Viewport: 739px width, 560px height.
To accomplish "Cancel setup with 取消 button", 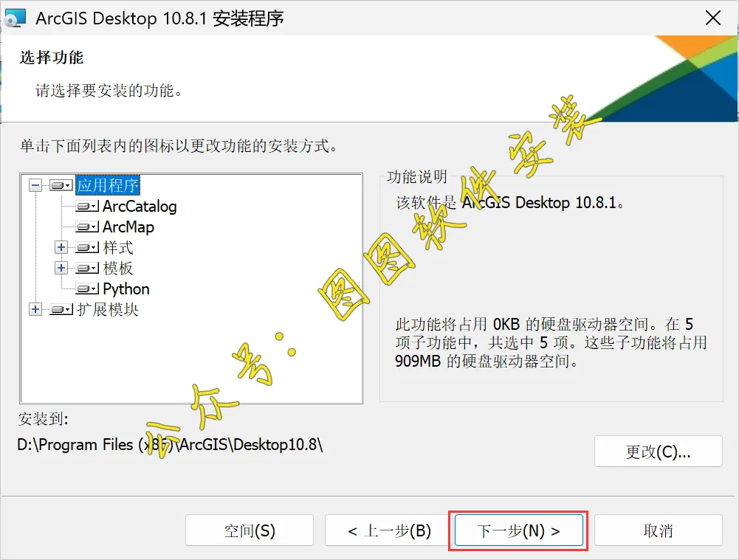I will [x=659, y=530].
